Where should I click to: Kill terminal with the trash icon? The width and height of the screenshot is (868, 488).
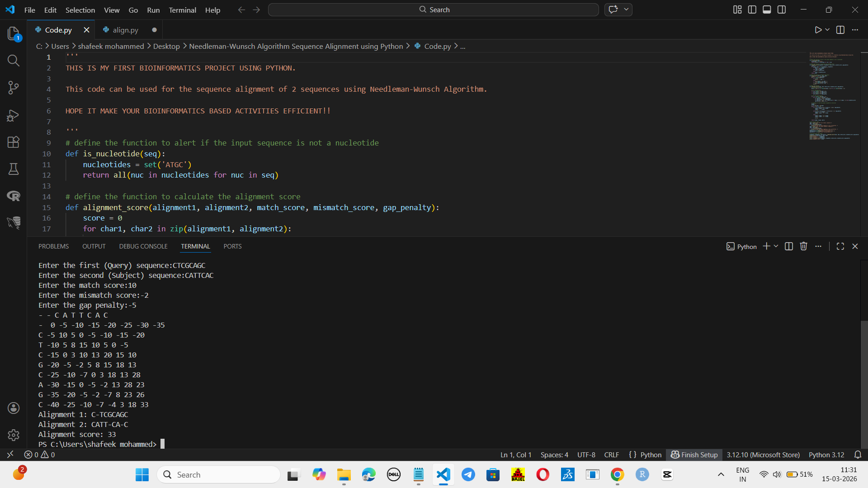803,246
